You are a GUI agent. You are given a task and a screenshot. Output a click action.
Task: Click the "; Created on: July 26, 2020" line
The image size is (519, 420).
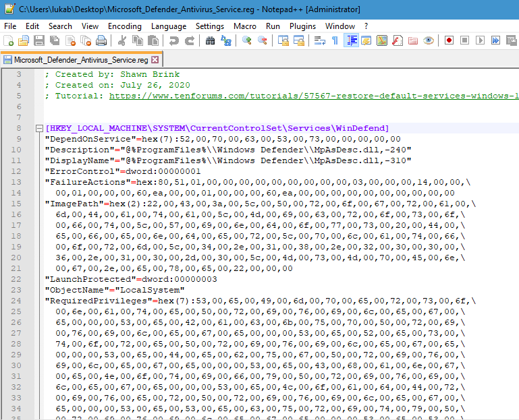tap(118, 85)
